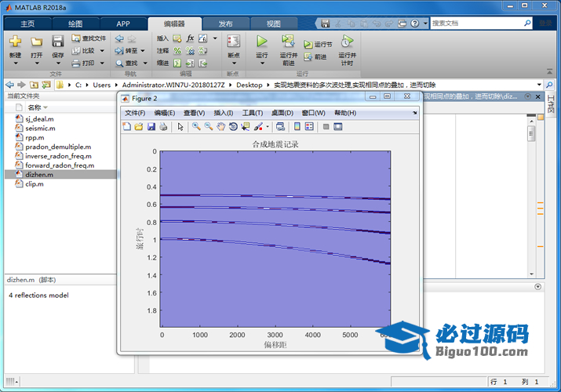Viewport: 561px width, 392px height.
Task: Open Help (帮助) menu in Figure 2
Action: [x=345, y=113]
